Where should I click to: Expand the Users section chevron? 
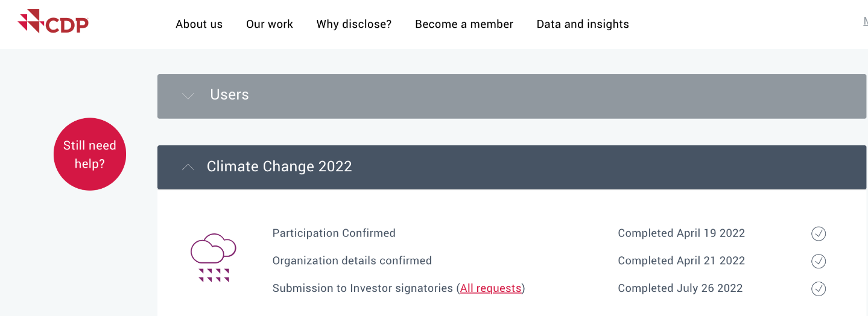(188, 95)
